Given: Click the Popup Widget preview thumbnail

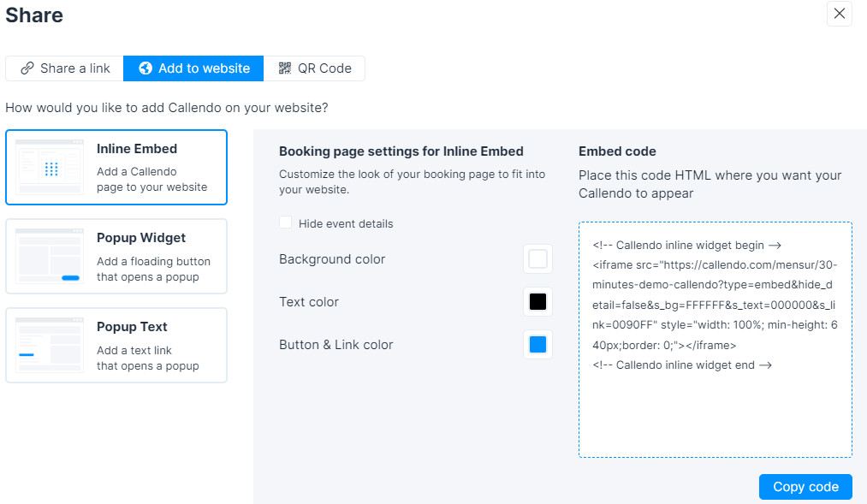Looking at the screenshot, I should click(50, 257).
